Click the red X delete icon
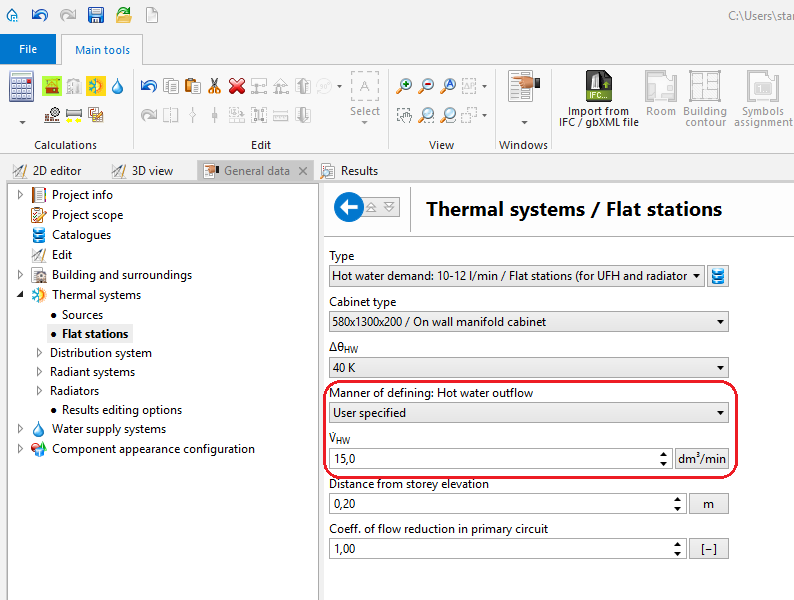Viewport: 794px width, 600px height. 237,86
